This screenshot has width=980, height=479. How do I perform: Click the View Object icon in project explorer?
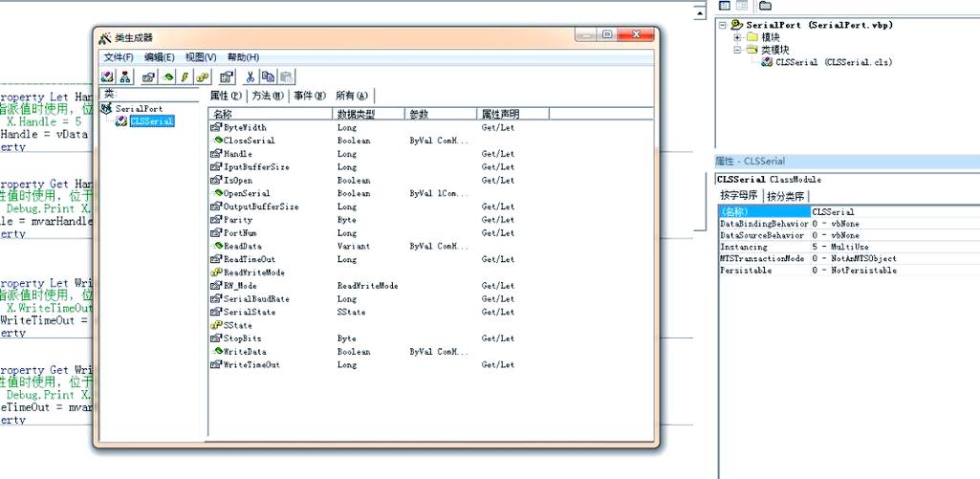tap(742, 6)
